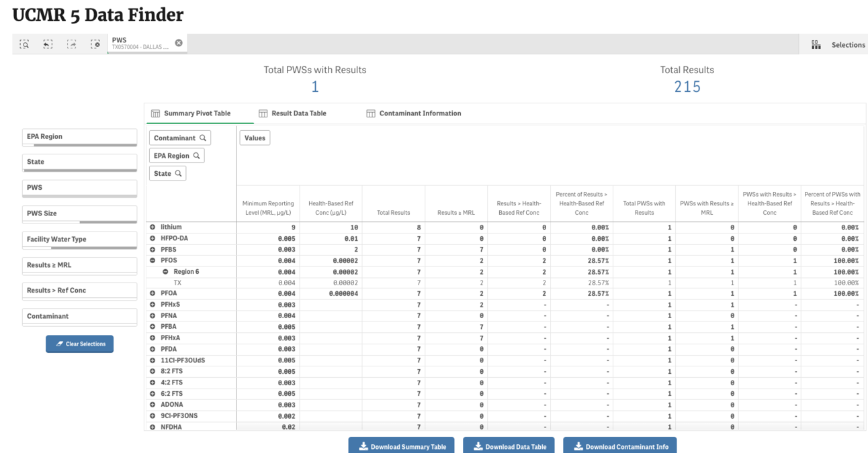Remove the PWS selection chip
The height and width of the screenshot is (453, 868).
pyautogui.click(x=179, y=43)
